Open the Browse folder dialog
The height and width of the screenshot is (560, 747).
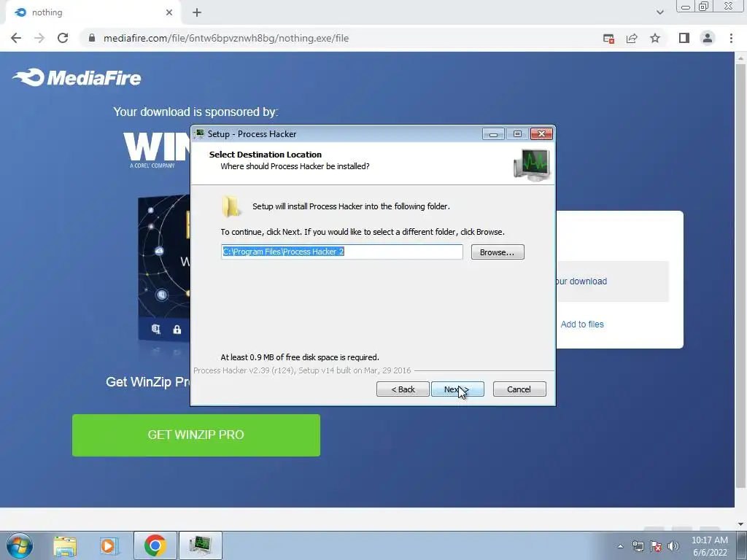coord(498,252)
